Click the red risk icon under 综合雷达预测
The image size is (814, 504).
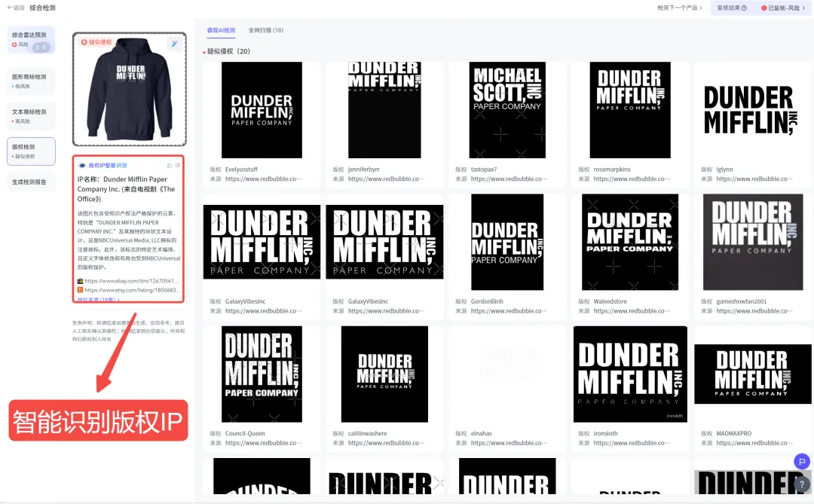14,44
